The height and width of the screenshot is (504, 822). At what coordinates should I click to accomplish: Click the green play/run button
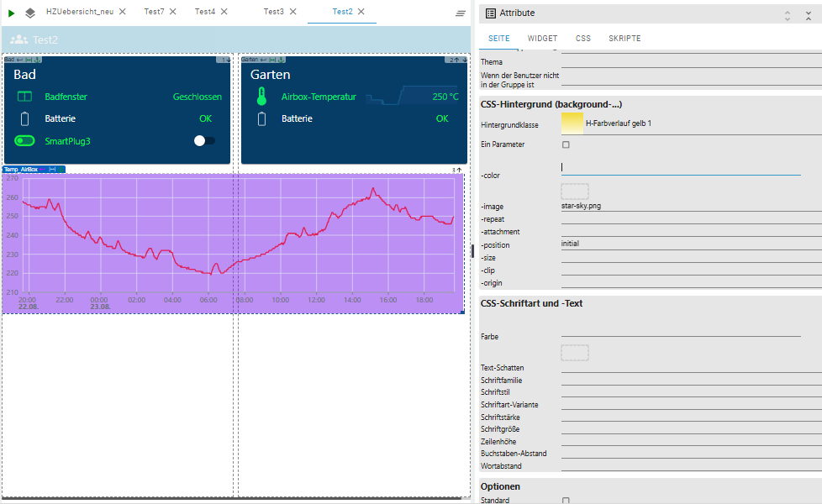point(12,13)
